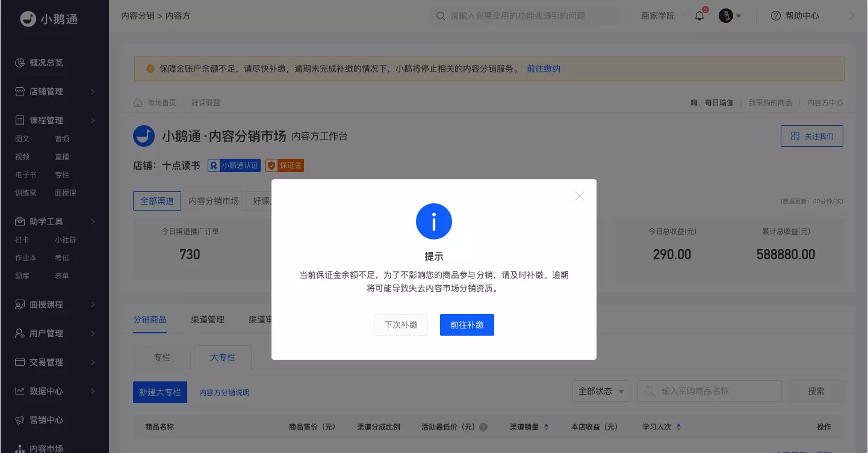Click the help icon beside 活动最低价
This screenshot has height=453, width=868.
point(483,427)
